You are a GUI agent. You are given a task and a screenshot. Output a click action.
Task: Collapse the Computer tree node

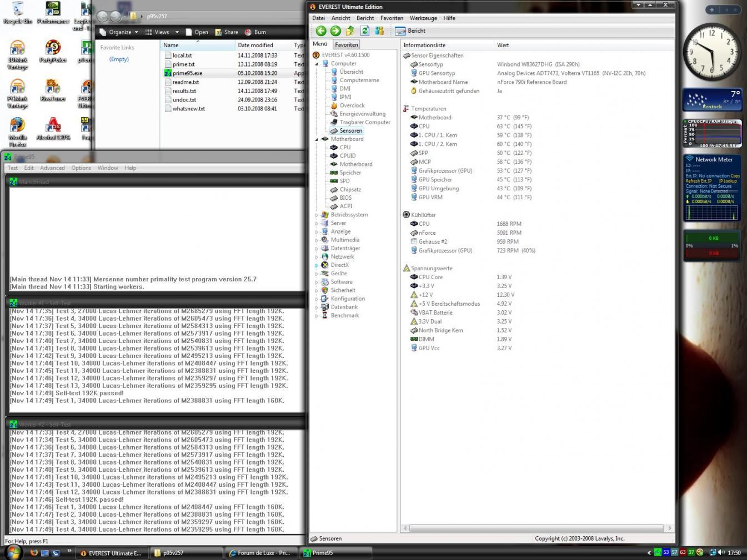click(x=317, y=64)
